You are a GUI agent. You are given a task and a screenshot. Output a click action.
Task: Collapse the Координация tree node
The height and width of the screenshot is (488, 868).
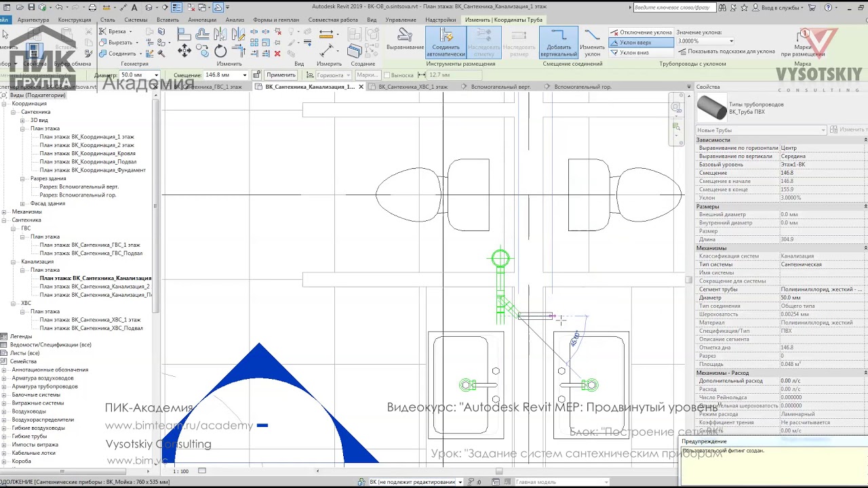coord(5,104)
